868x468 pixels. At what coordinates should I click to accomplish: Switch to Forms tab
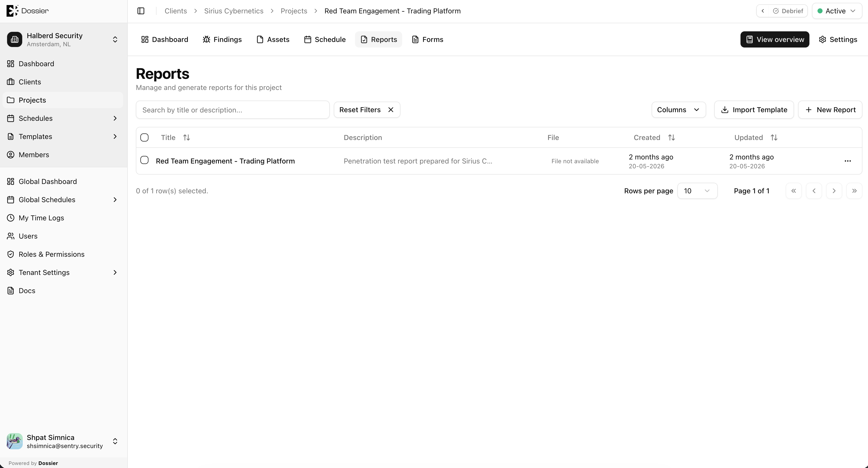(428, 39)
